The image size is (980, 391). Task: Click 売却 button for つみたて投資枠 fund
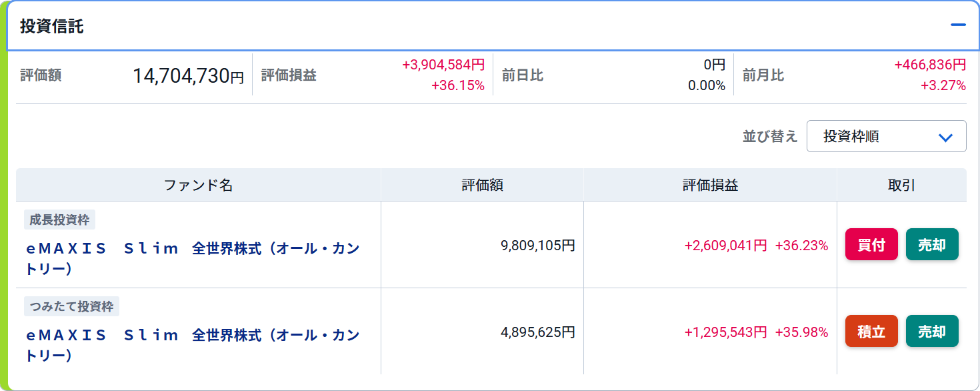(932, 332)
